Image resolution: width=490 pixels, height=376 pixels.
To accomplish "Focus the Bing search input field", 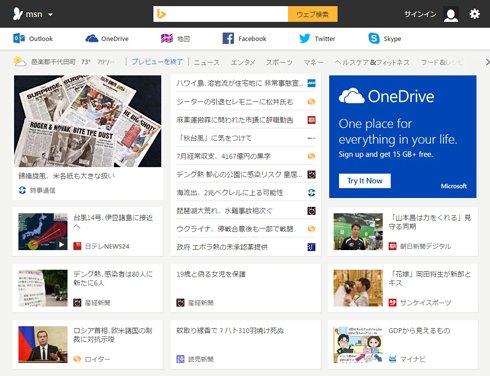I will tap(220, 14).
